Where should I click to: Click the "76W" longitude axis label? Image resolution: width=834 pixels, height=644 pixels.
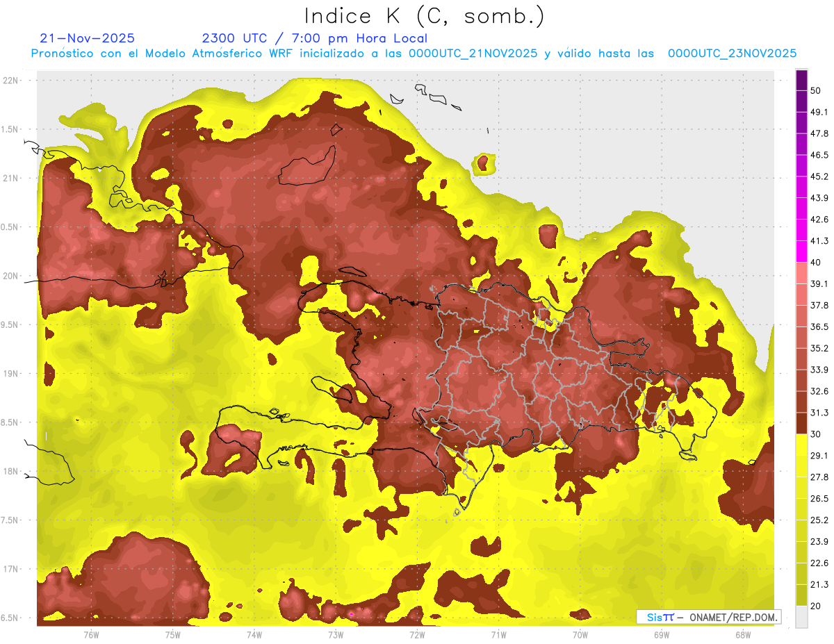pyautogui.click(x=91, y=635)
